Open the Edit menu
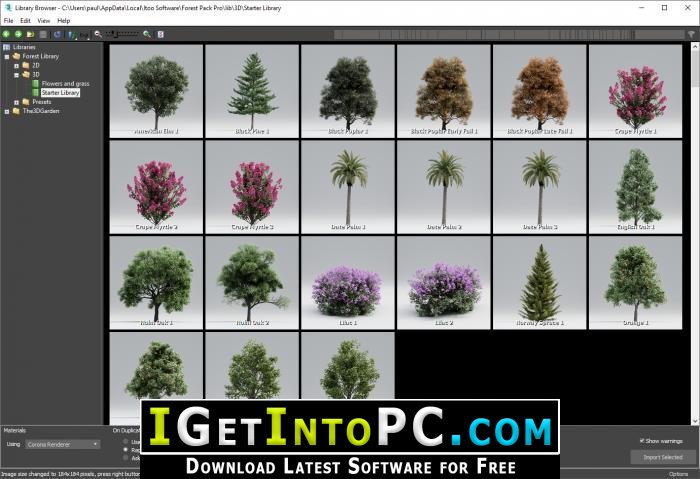This screenshot has width=700, height=479. click(26, 20)
